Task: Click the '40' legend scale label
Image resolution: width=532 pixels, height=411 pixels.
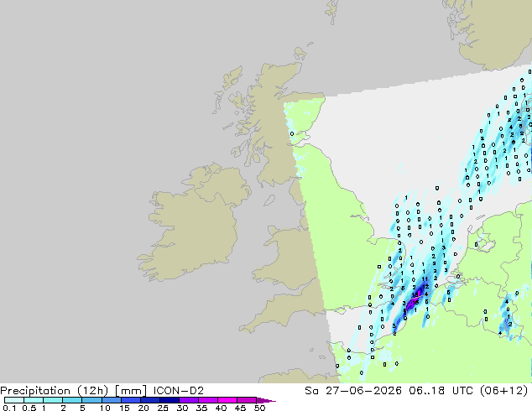Action: 221,408
